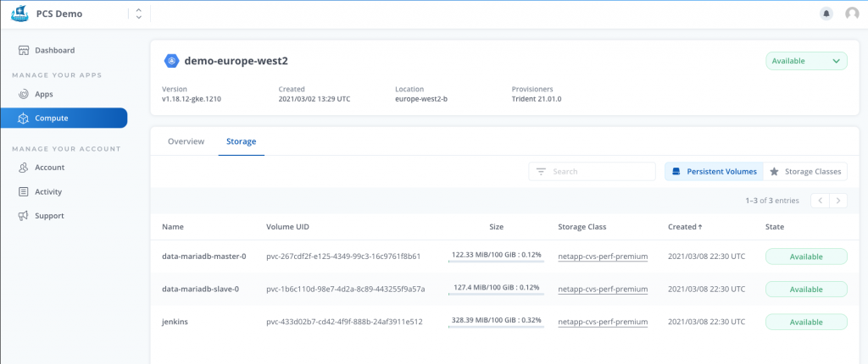Click the Support megaphone icon
The width and height of the screenshot is (868, 364).
click(23, 216)
